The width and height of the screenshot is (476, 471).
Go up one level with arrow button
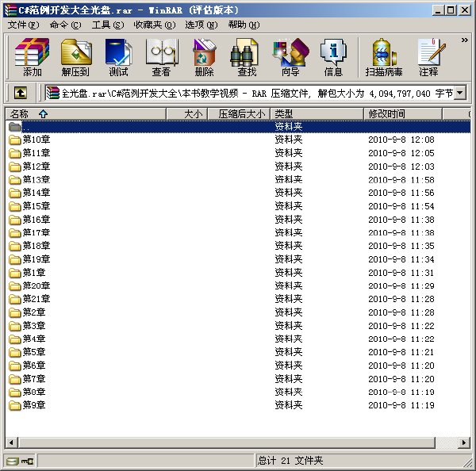point(21,93)
